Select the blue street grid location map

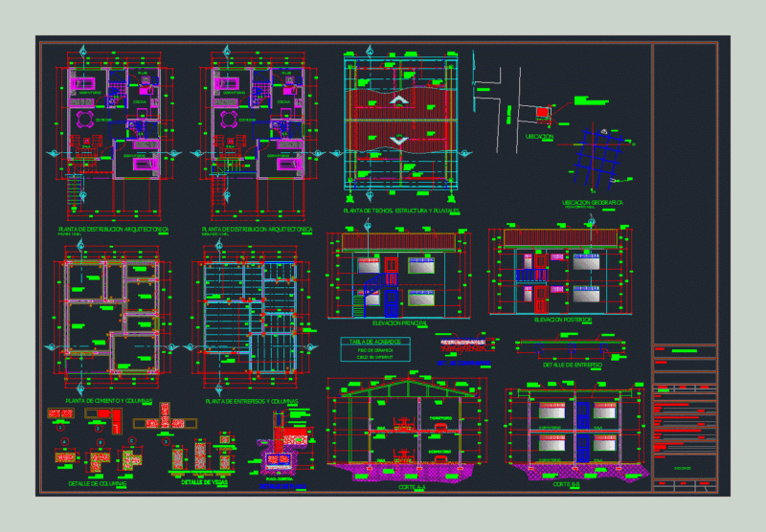(598, 159)
